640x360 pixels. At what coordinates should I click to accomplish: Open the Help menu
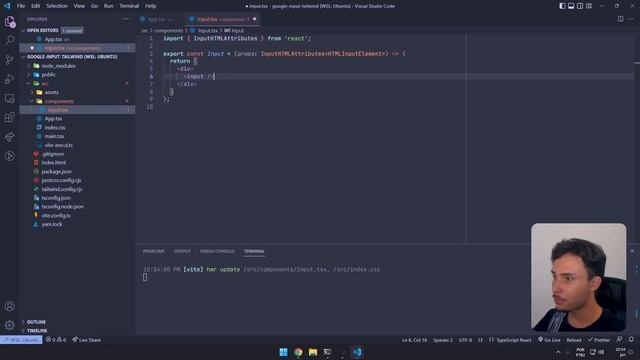(151, 6)
